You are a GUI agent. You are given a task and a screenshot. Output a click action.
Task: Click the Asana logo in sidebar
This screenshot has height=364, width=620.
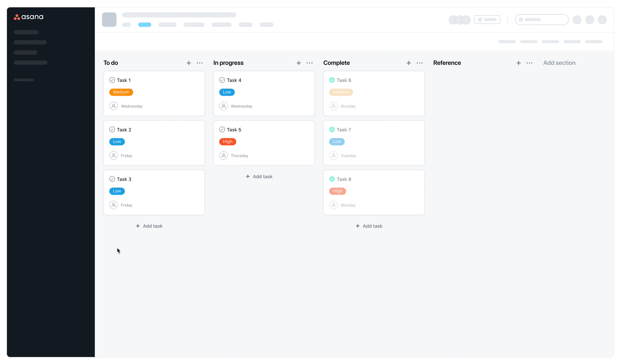28,17
